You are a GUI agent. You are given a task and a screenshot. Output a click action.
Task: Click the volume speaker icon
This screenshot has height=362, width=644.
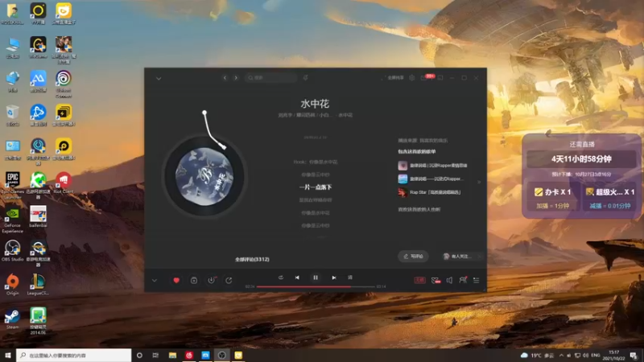(x=449, y=280)
